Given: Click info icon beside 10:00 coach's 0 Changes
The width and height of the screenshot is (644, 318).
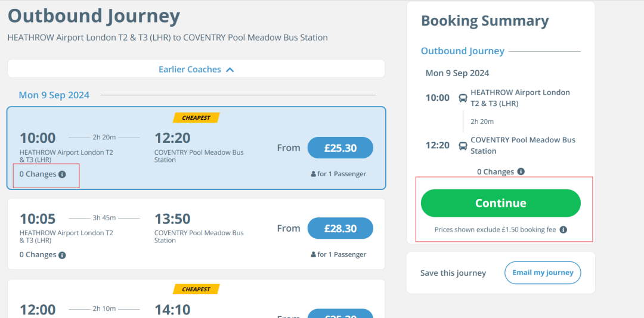Looking at the screenshot, I should pos(63,174).
